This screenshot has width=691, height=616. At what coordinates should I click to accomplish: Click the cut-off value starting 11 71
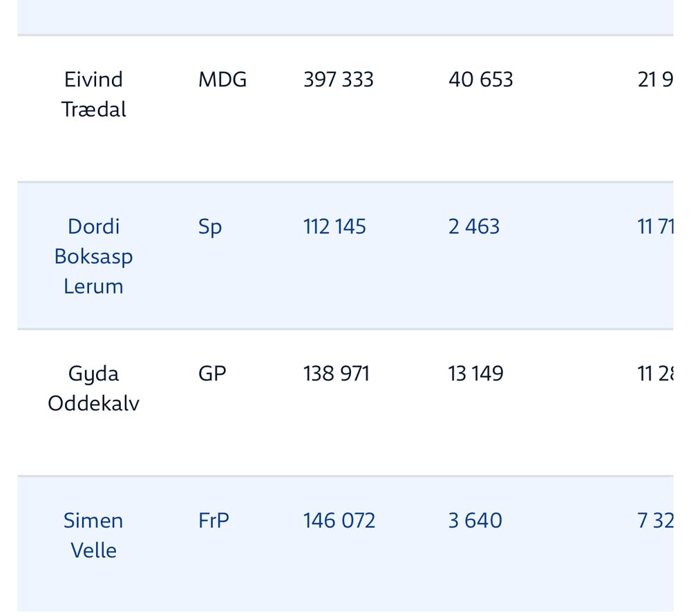(655, 227)
